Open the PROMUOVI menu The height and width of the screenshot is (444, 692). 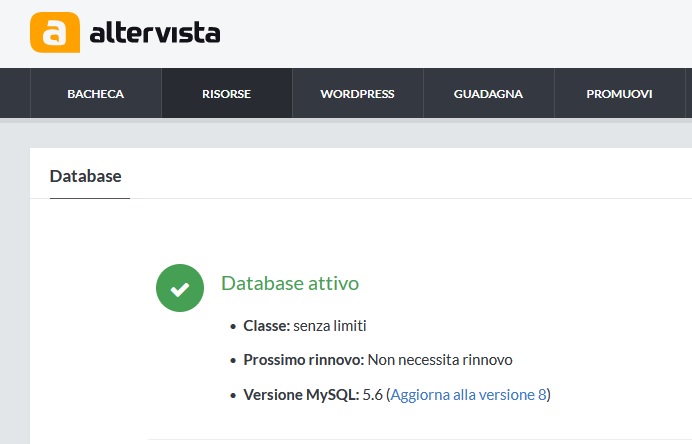pyautogui.click(x=619, y=94)
